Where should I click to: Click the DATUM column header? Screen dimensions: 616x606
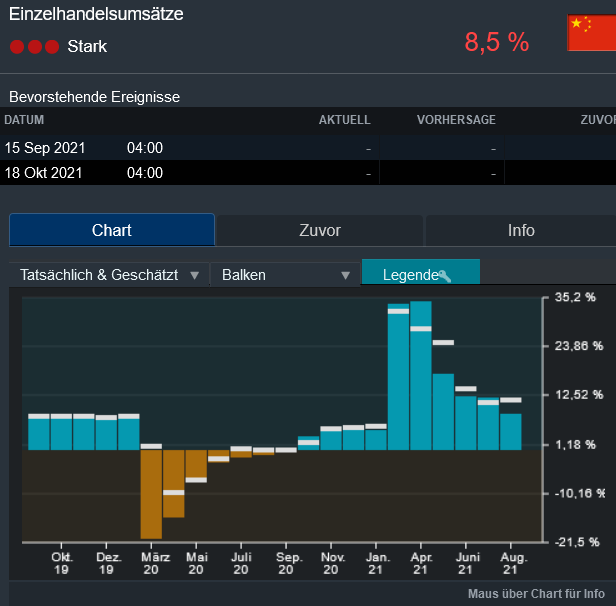[x=24, y=120]
